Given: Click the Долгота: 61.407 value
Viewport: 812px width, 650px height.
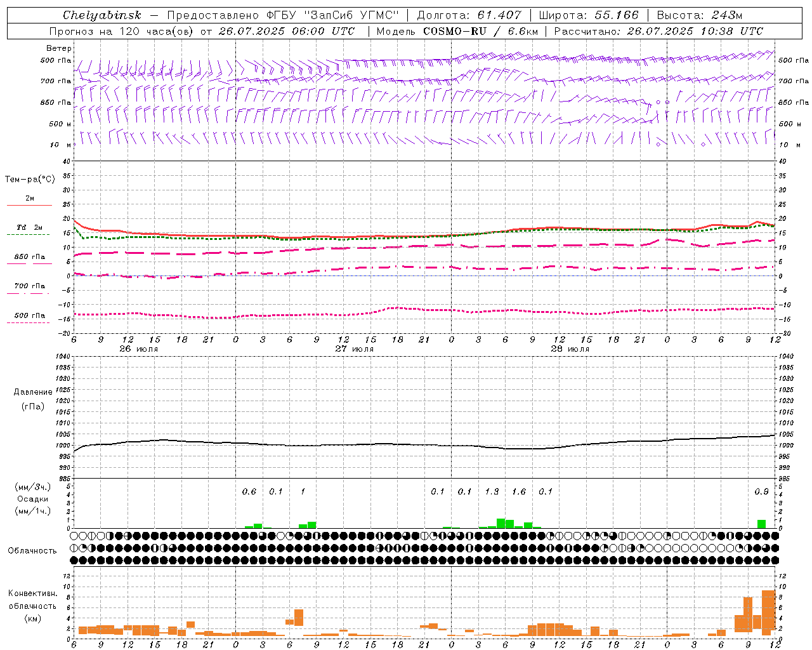Looking at the screenshot, I should point(469,15).
